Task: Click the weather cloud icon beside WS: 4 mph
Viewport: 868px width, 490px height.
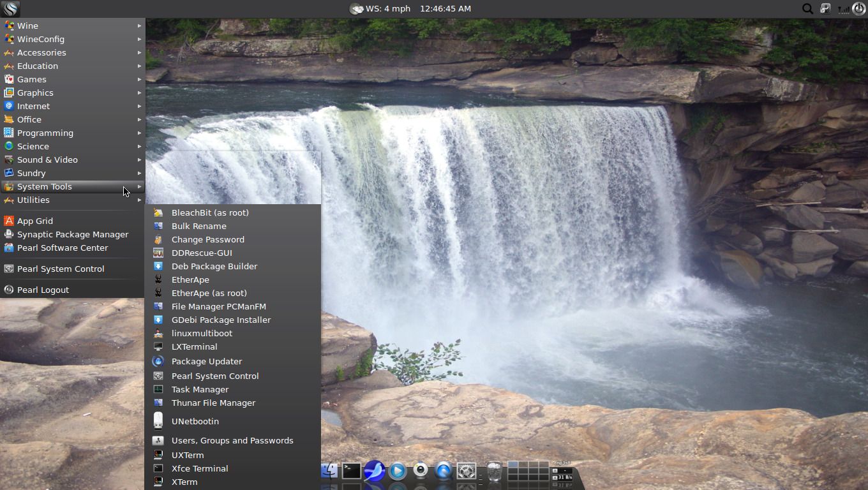Action: [356, 8]
